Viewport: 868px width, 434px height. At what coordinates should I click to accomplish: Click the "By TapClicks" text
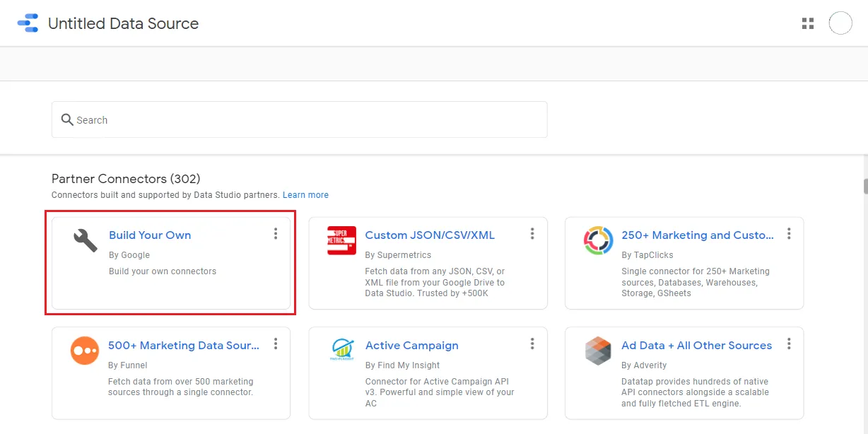click(647, 255)
